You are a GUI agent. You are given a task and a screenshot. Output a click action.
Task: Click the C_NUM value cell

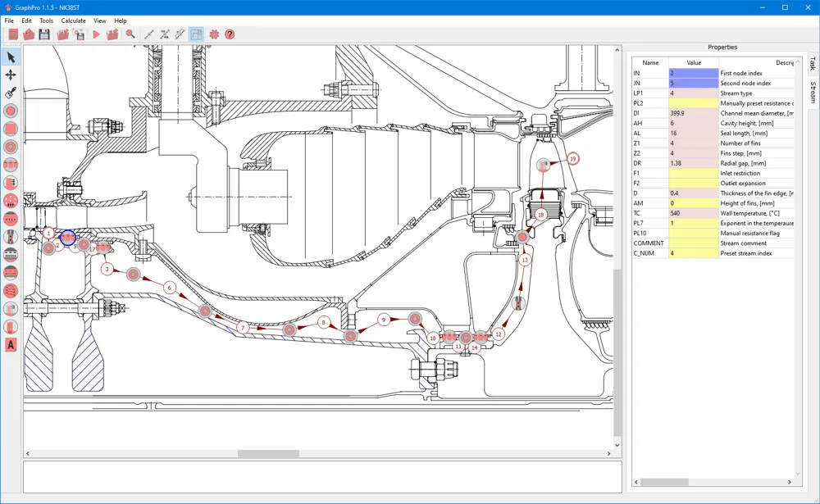click(x=694, y=253)
